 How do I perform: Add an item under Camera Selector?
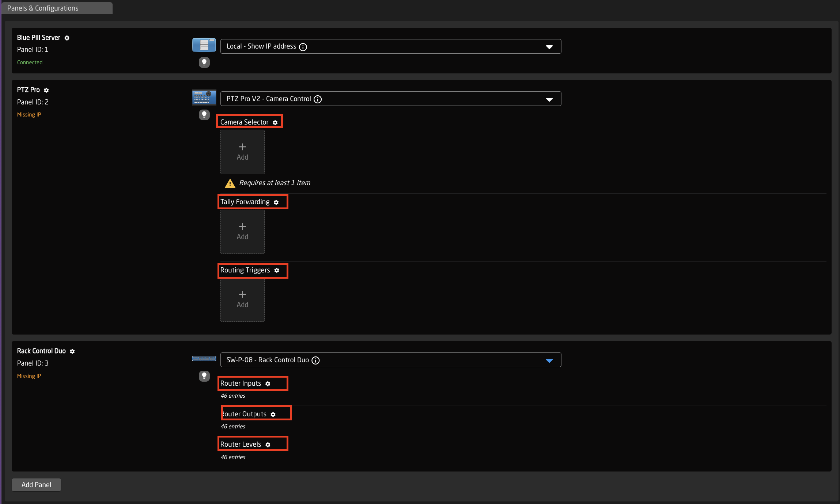click(x=242, y=152)
